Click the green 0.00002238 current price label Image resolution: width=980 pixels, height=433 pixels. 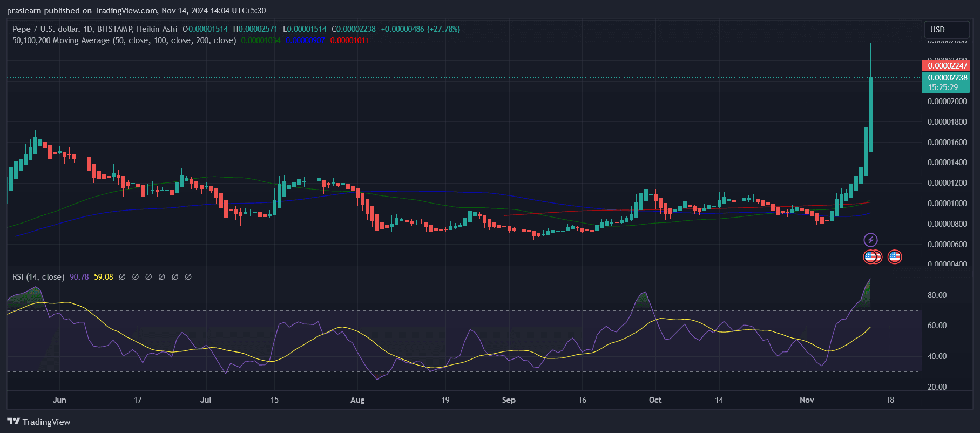[x=947, y=78]
